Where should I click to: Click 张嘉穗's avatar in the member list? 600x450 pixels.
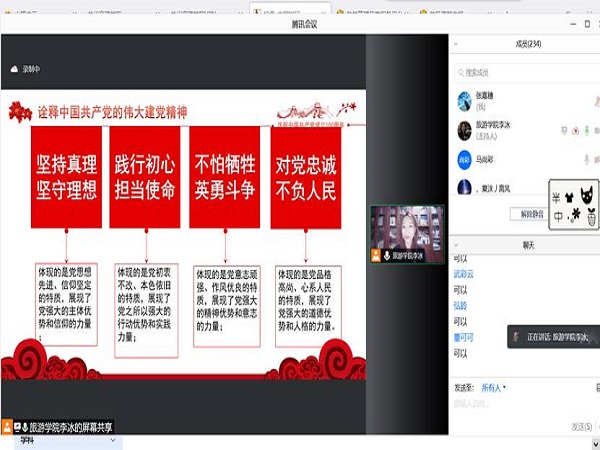(465, 100)
